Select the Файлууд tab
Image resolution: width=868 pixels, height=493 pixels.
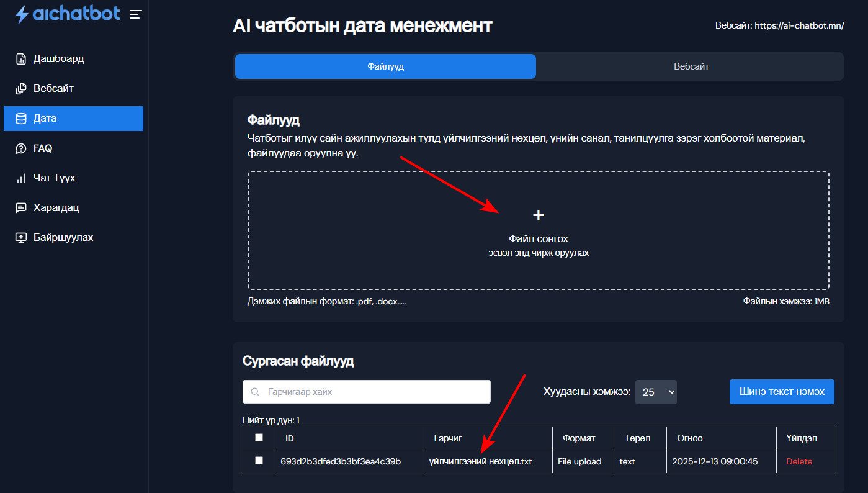point(385,66)
